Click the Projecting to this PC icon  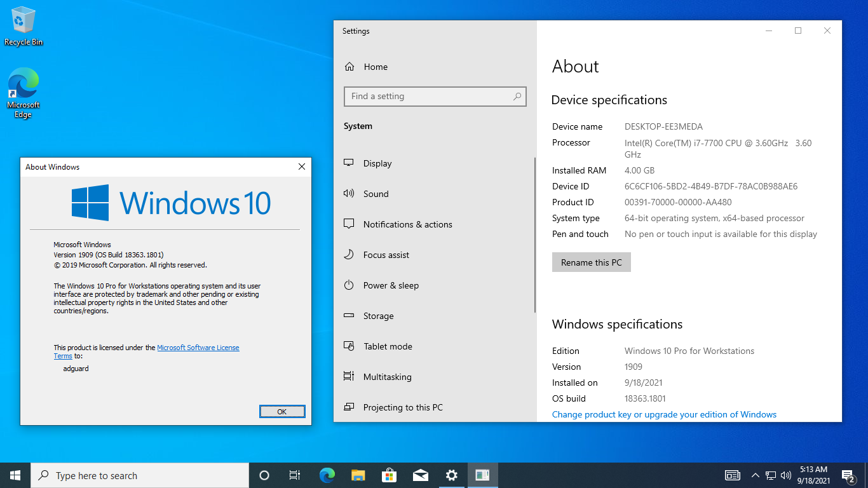click(x=349, y=407)
